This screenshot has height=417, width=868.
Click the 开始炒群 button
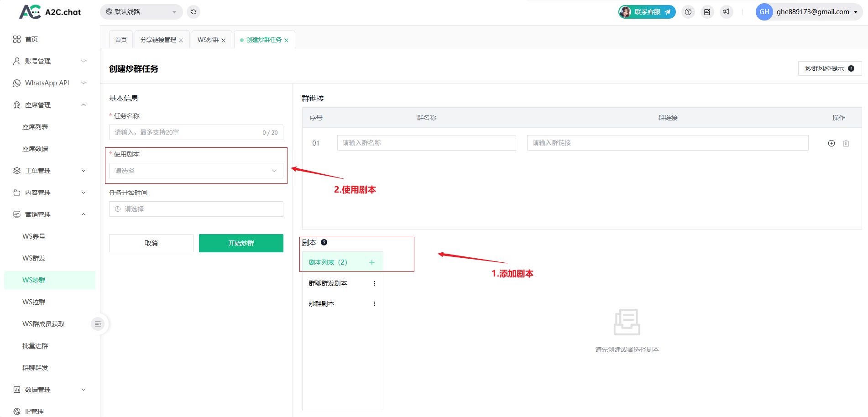coord(241,243)
